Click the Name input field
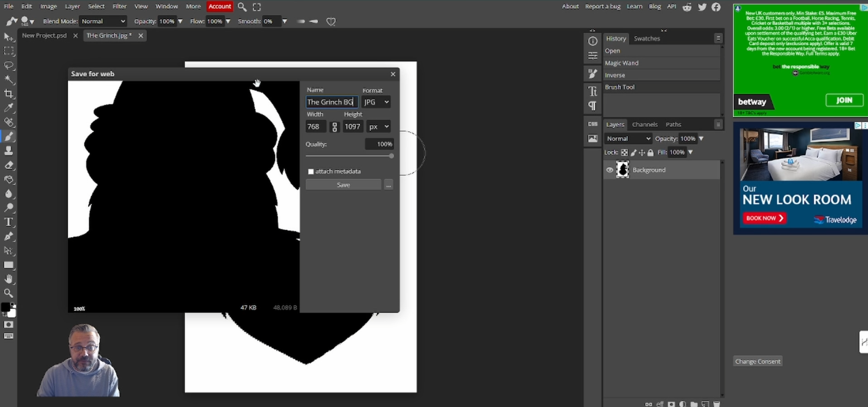 click(331, 102)
